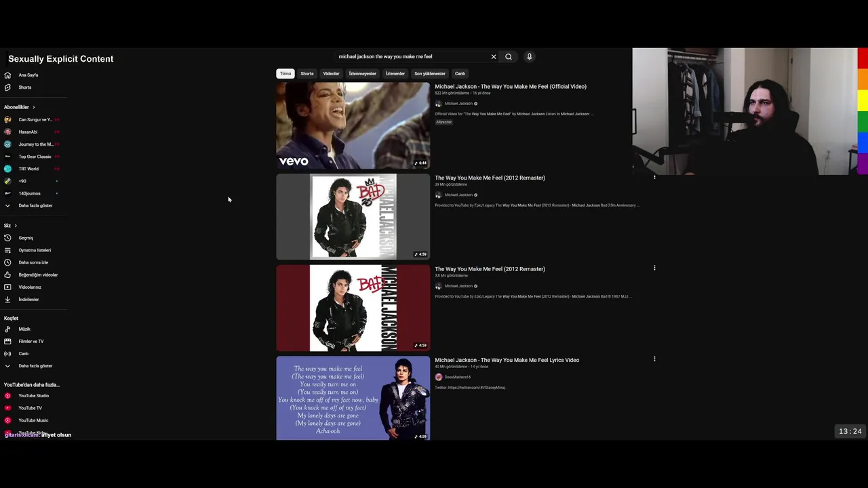Open Oynatma listeleri playlists

pos(35,250)
